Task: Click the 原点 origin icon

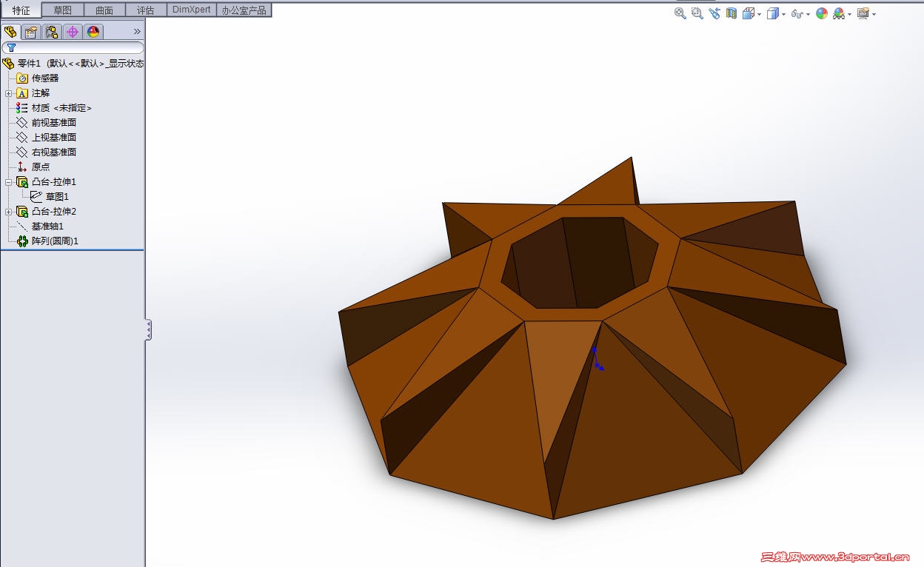Action: point(22,167)
